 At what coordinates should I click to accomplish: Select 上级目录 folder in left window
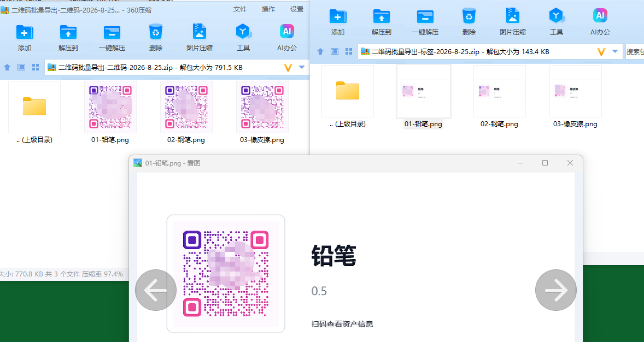(34, 107)
